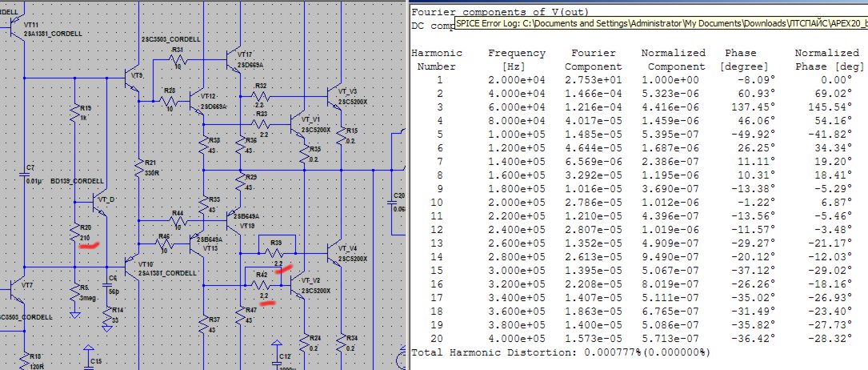Click resistor R44 symbol
The width and height of the screenshot is (868, 370).
coord(178,220)
